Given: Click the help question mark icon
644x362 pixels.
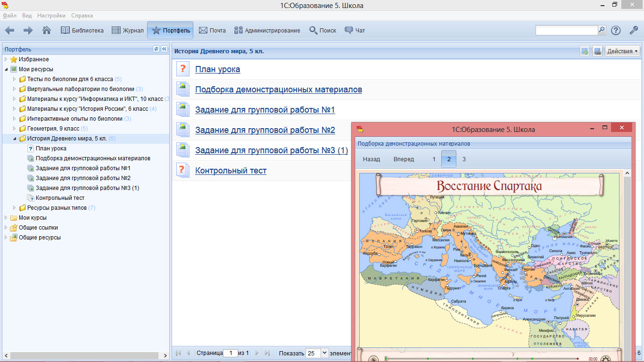Looking at the screenshot, I should tap(616, 30).
